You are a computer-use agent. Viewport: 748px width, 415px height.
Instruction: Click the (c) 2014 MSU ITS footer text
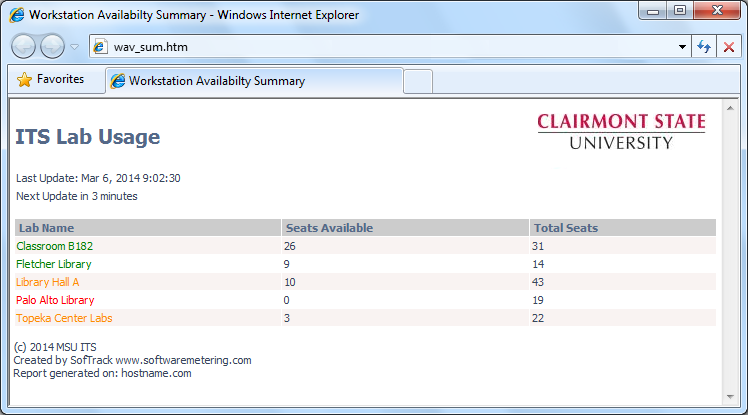click(x=55, y=347)
